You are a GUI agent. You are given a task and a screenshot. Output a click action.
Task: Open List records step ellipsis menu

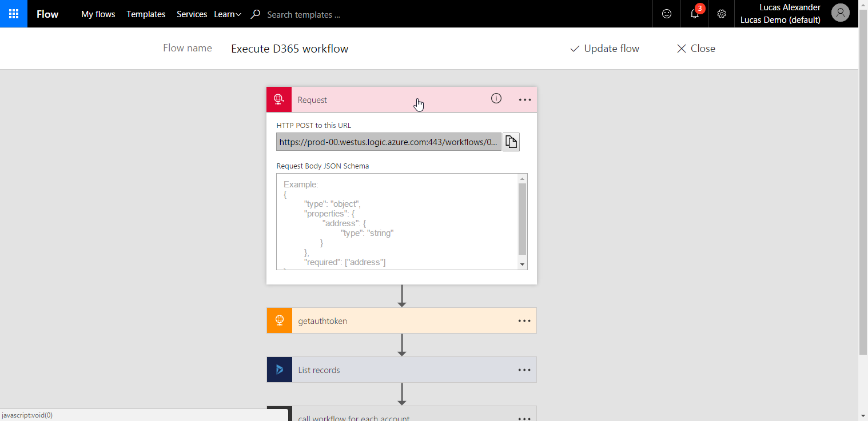click(524, 370)
